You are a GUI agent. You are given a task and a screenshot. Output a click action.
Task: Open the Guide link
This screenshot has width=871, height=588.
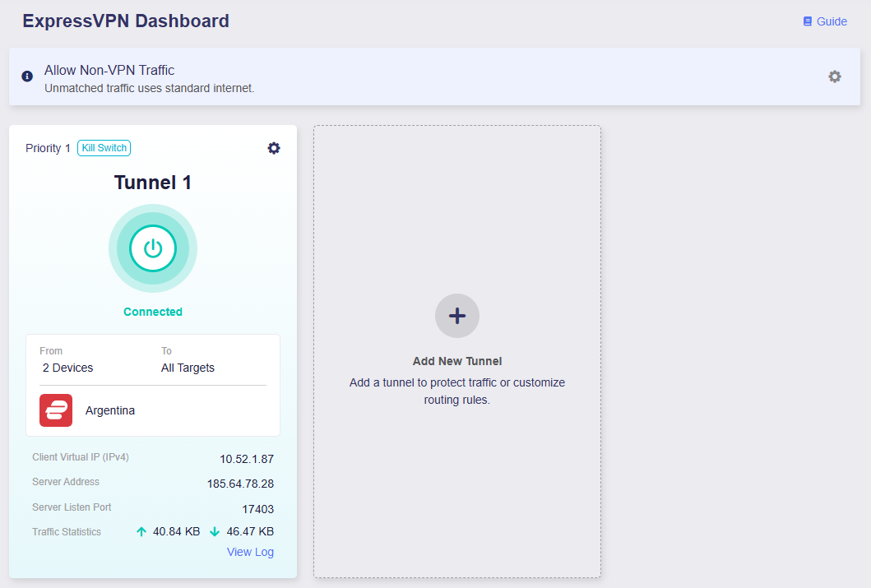(x=825, y=21)
